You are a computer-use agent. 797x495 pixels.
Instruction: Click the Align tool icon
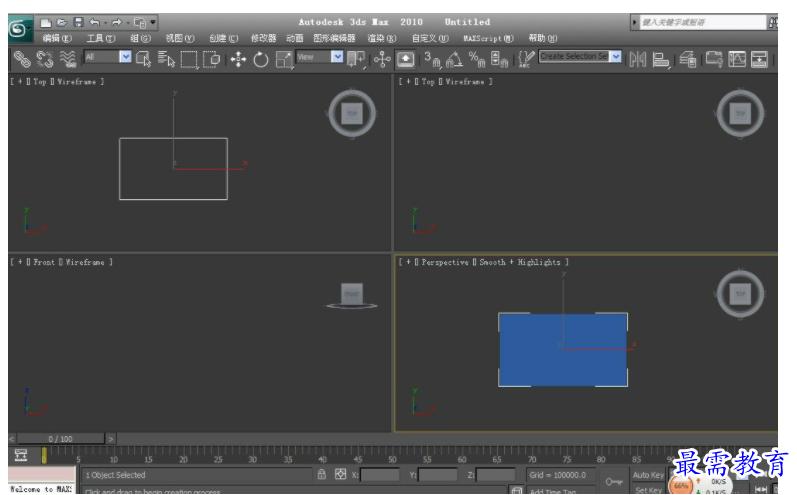[x=660, y=59]
